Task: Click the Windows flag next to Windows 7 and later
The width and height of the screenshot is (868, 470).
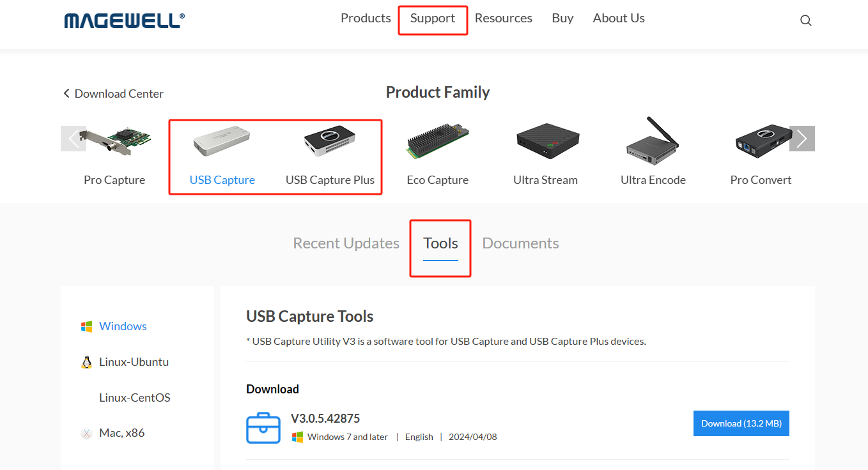Action: pos(297,437)
